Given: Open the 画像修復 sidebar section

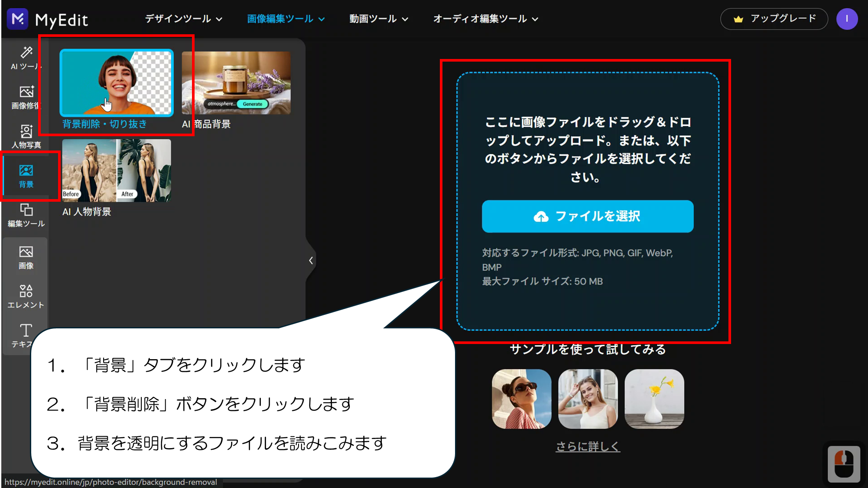Looking at the screenshot, I should point(26,97).
